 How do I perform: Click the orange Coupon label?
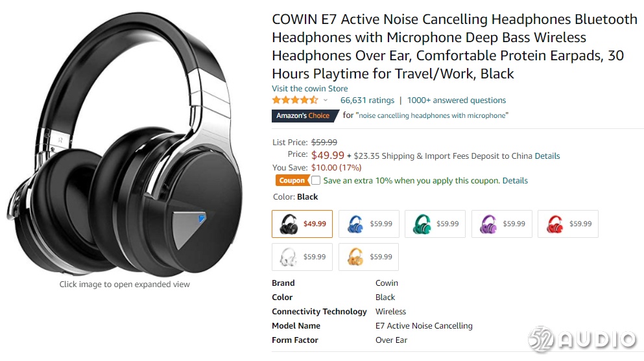pos(292,181)
